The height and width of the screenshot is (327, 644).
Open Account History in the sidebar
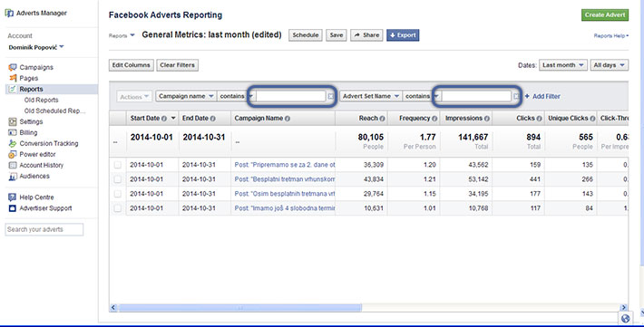click(x=42, y=166)
